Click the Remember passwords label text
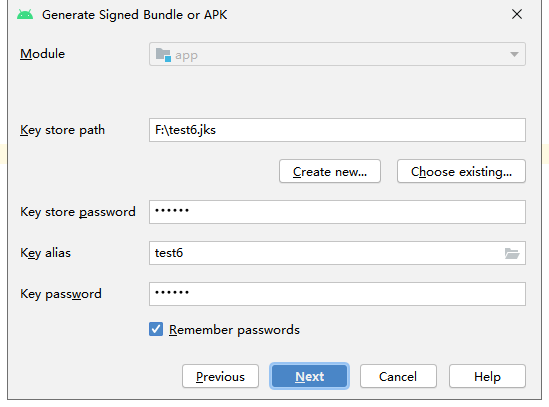Viewport: 549px width, 407px height. (234, 330)
